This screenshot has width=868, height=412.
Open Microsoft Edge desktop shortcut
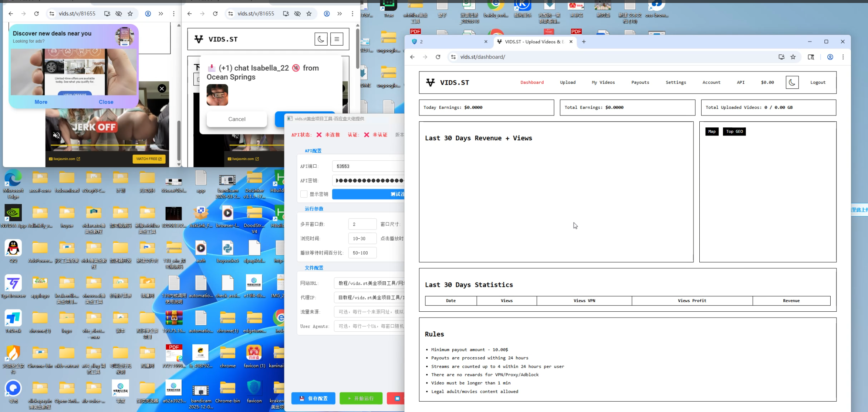[x=13, y=184]
